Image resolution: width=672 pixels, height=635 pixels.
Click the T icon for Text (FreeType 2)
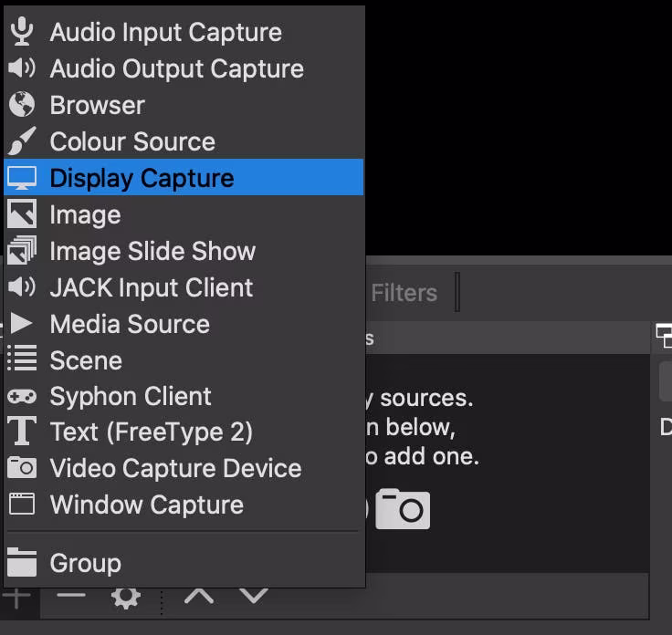(21, 432)
